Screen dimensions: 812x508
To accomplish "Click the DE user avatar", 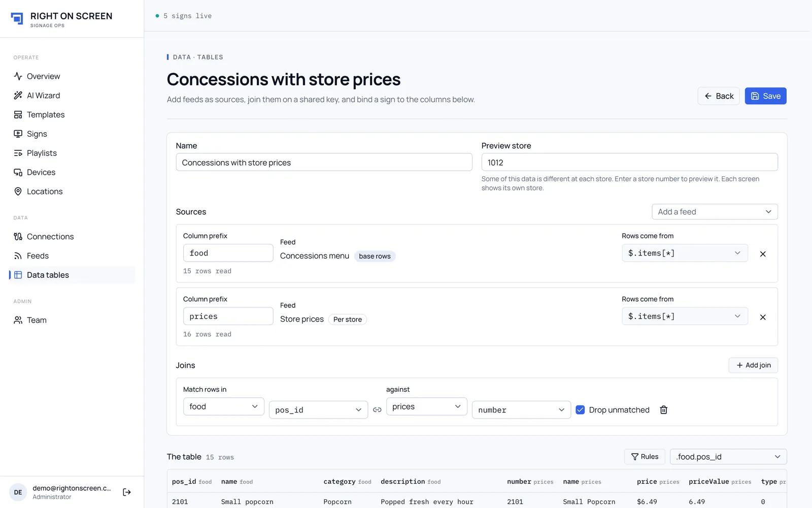I will 18,492.
